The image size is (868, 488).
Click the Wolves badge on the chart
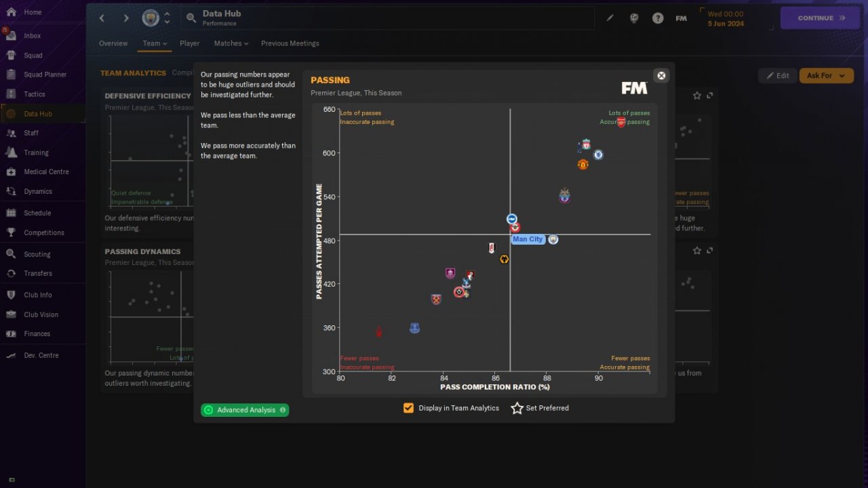point(504,259)
